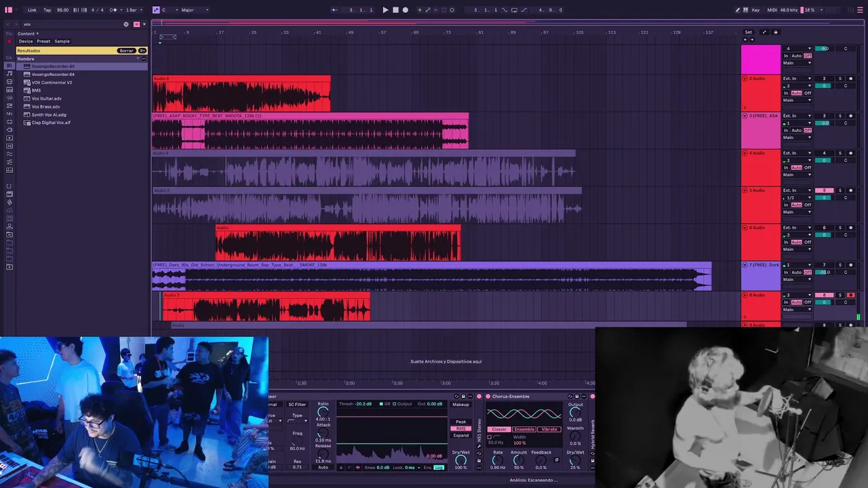Toggle the browser panel icon
The image size is (868, 488).
tap(9, 10)
